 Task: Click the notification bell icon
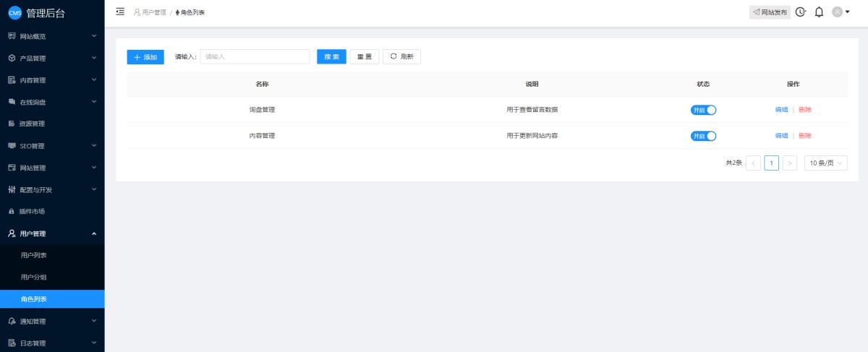tap(819, 12)
